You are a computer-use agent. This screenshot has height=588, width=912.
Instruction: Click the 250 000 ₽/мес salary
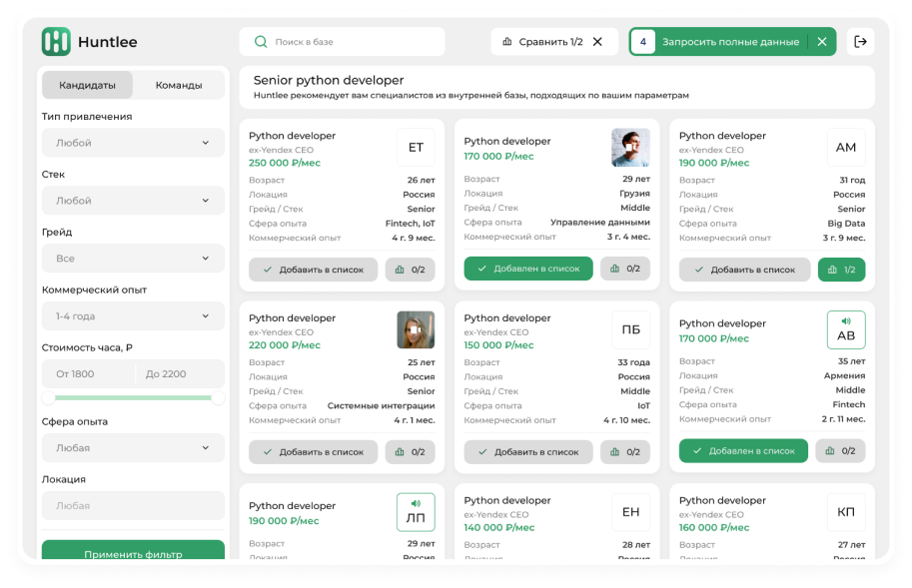(285, 164)
